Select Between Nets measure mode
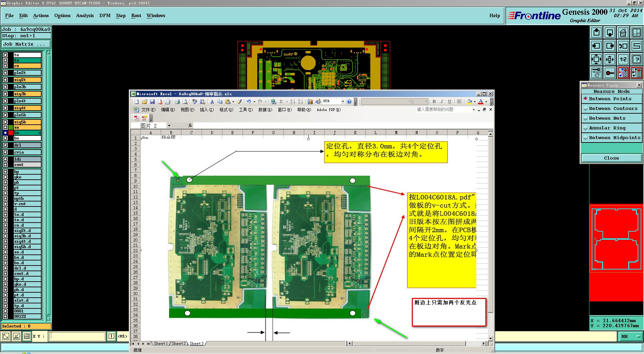This screenshot has height=354, width=644. point(611,118)
